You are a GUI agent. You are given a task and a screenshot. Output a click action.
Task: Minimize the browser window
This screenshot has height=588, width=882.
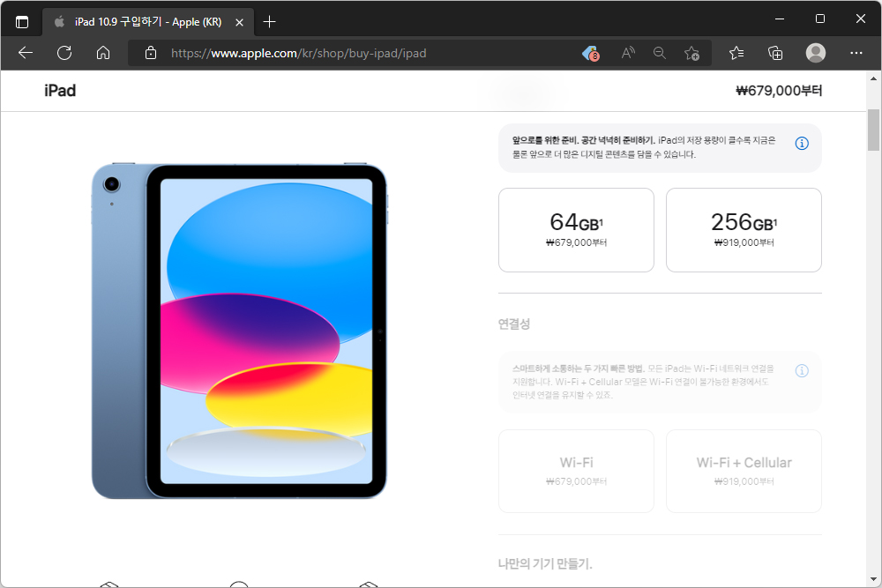click(780, 19)
